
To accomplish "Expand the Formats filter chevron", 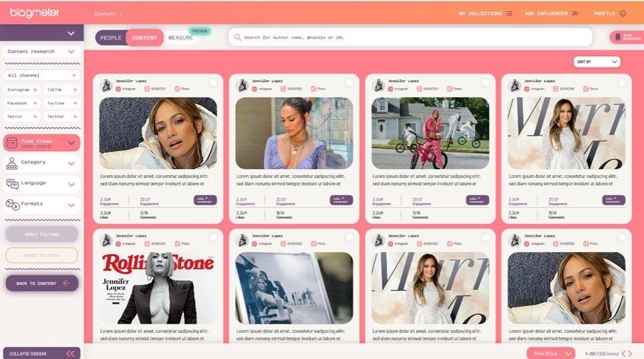I will 71,205.
